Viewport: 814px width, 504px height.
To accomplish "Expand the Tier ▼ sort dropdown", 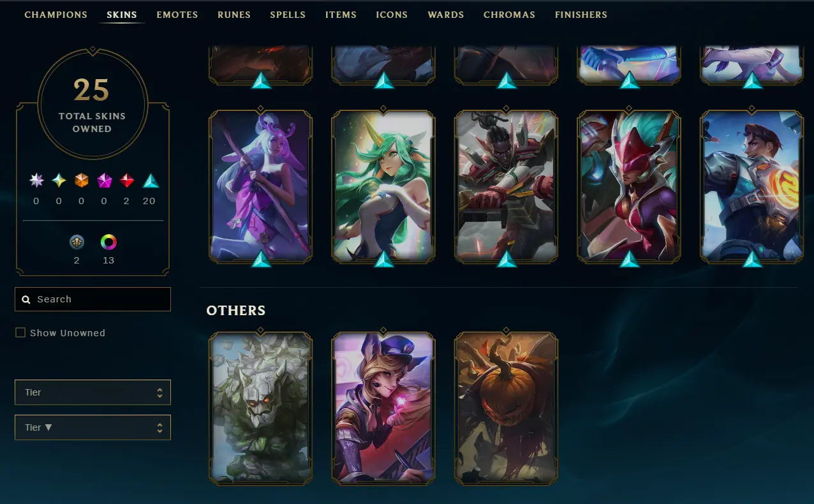I will [x=93, y=427].
